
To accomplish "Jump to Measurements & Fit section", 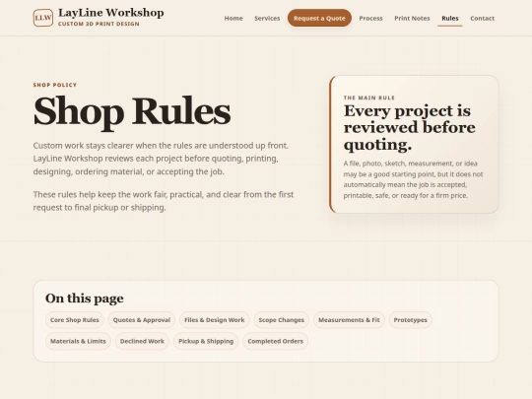I will 349,320.
